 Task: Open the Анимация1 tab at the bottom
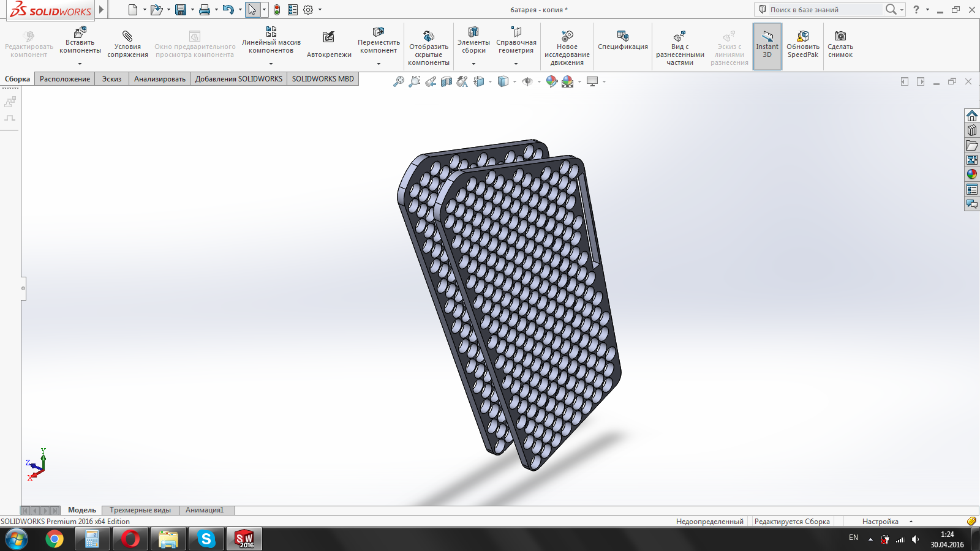[205, 510]
